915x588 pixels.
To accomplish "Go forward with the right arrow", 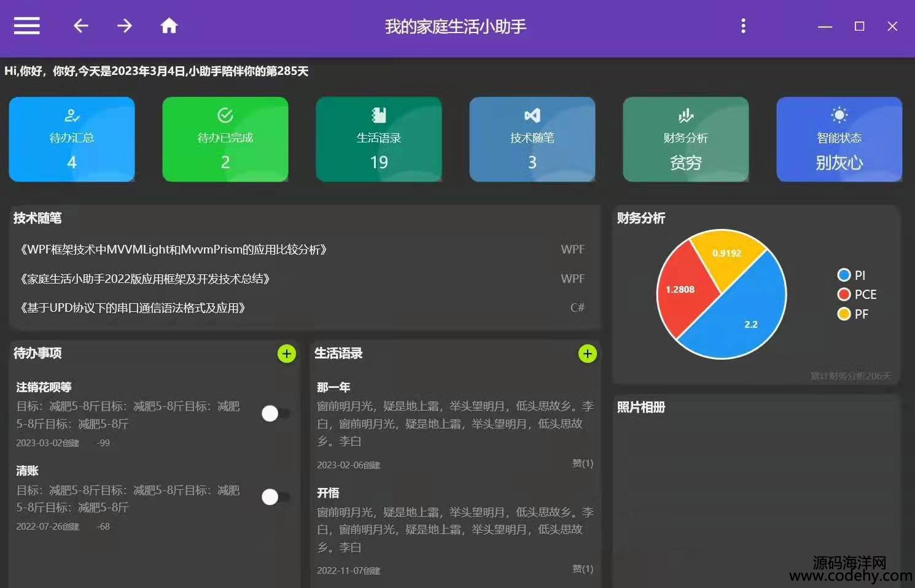I will click(x=125, y=26).
